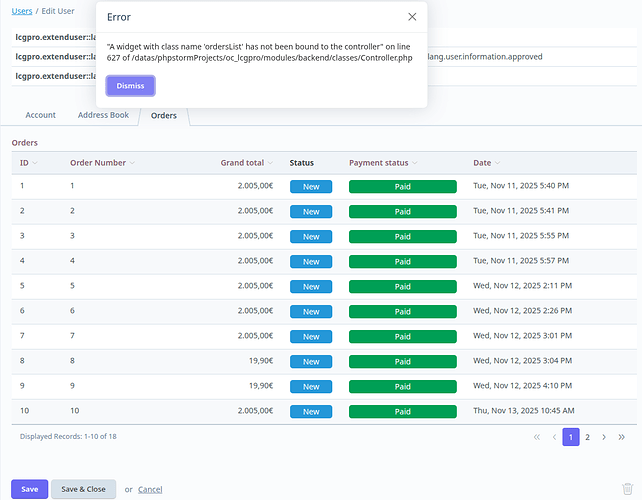The height and width of the screenshot is (500, 642).
Task: Click the Cancel link
Action: [x=150, y=489]
